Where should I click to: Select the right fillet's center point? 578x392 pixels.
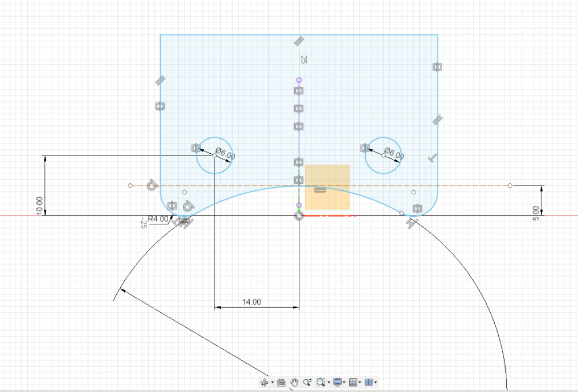414,192
